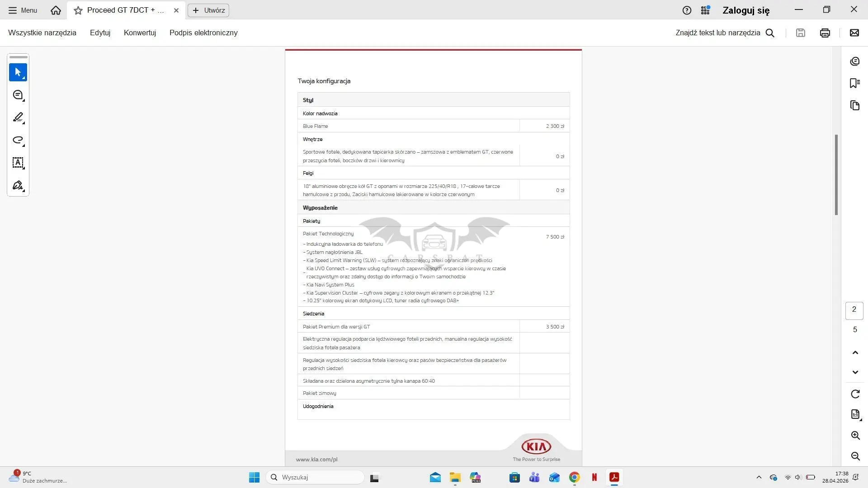
Task: Open the Menu hamburger button
Action: [x=23, y=10]
